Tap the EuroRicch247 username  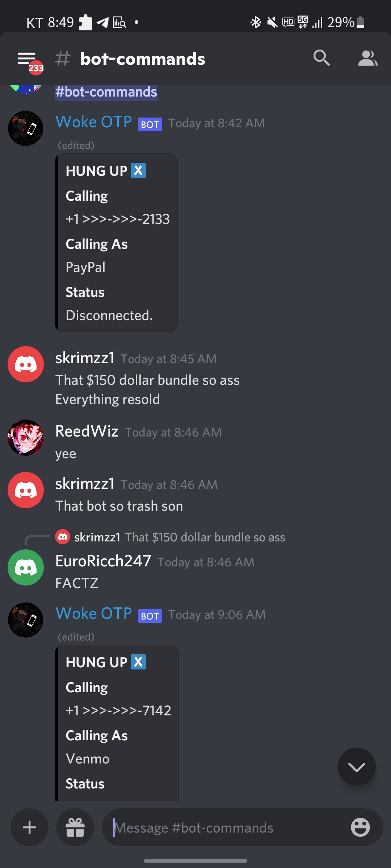tap(103, 561)
